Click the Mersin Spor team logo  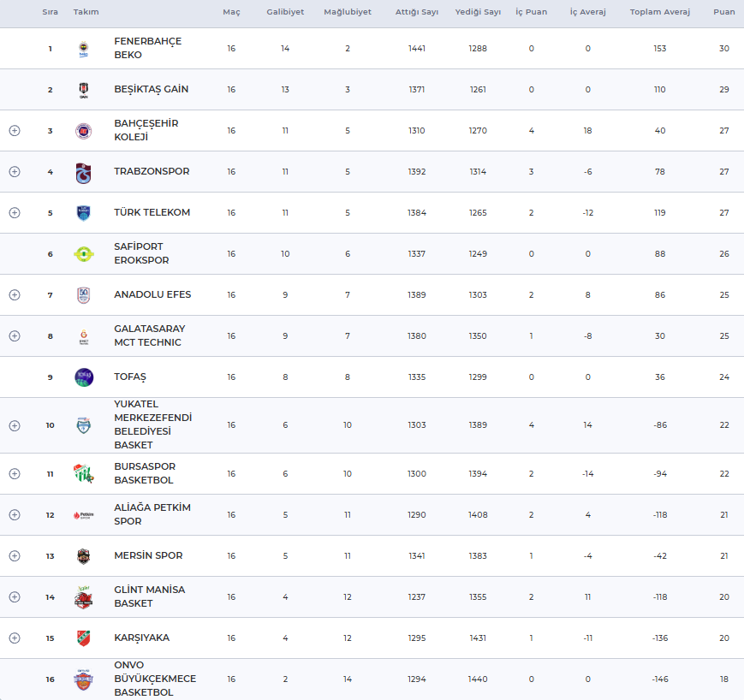[83, 556]
